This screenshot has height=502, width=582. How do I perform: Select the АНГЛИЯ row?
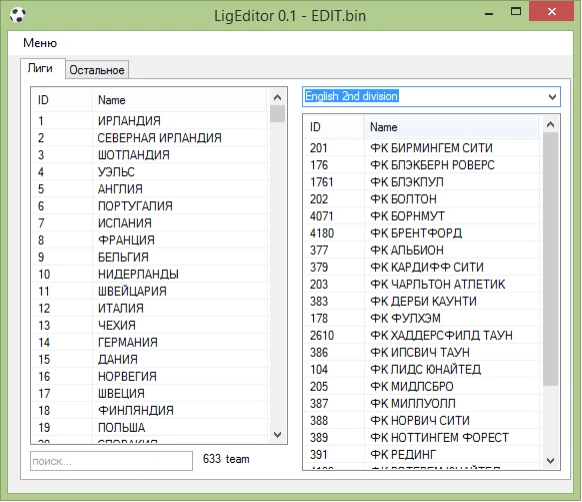point(150,189)
